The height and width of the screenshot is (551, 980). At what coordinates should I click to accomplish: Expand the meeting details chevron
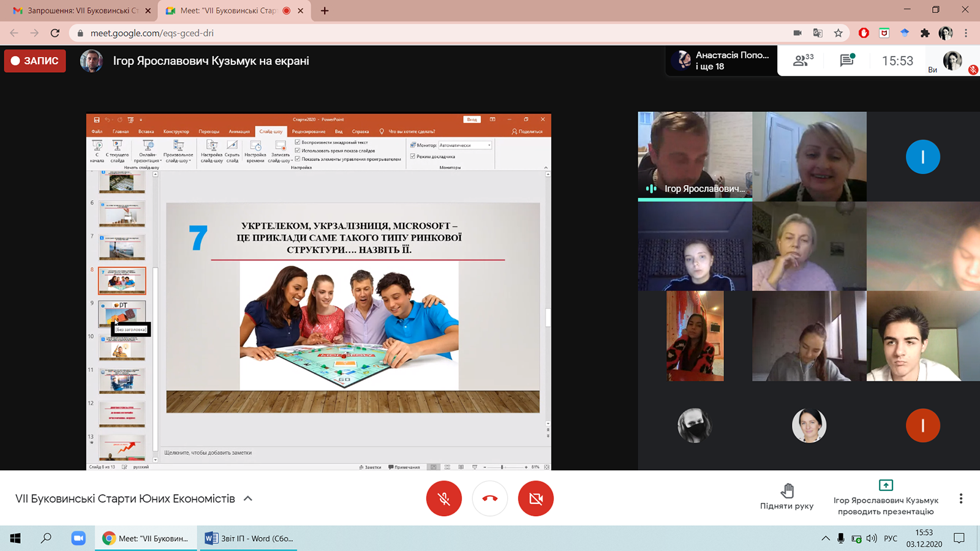(x=248, y=498)
